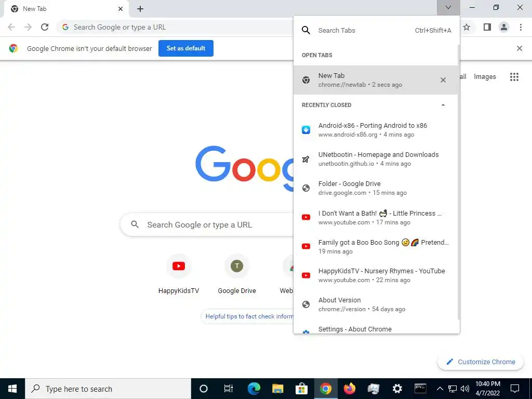Click the UNetbootin airplane favicon

pos(306,159)
